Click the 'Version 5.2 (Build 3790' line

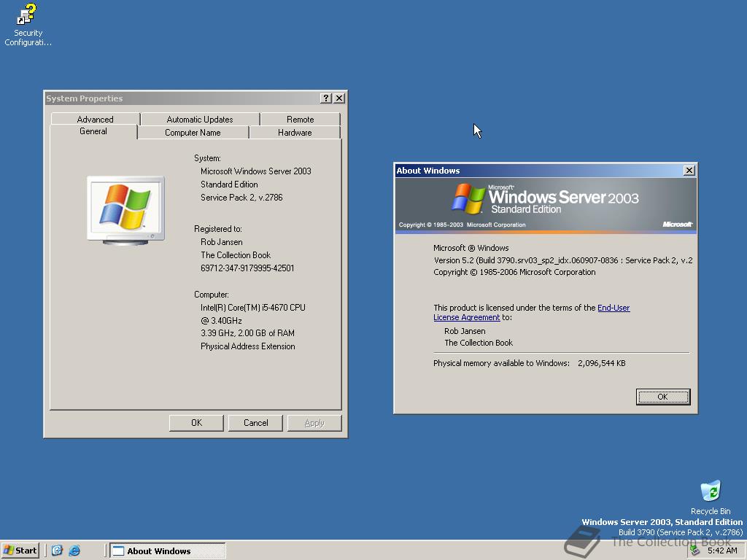coord(563,260)
